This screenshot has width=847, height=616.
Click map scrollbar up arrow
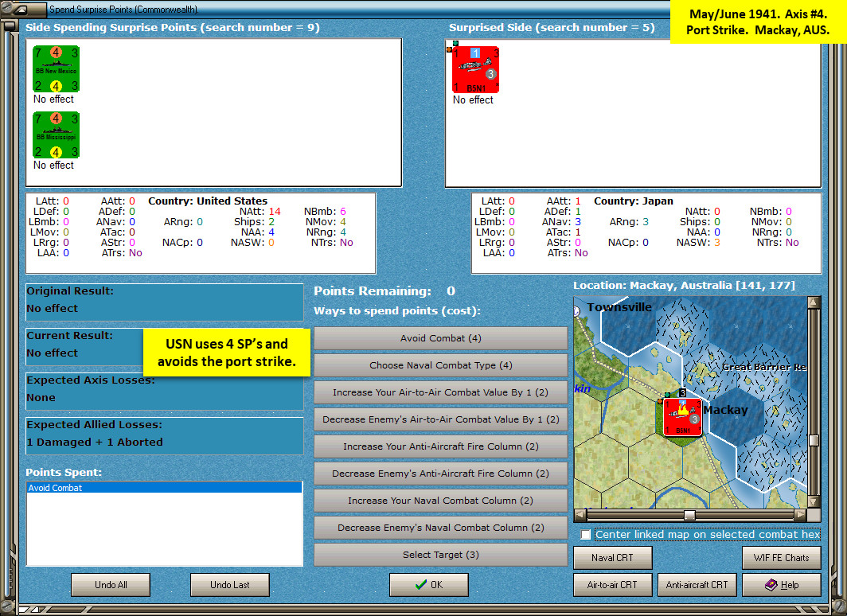pyautogui.click(x=814, y=303)
